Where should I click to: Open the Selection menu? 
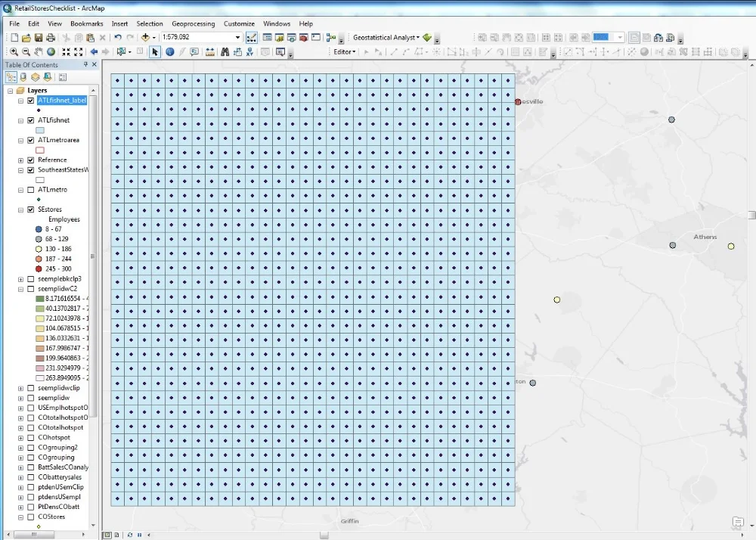click(150, 23)
